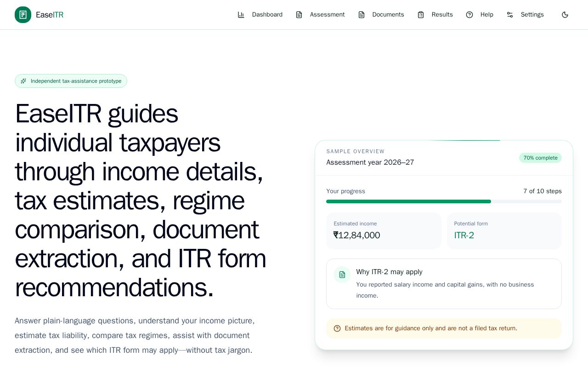The image size is (588, 368).
Task: Click the 'Assessment year 2026–27' text
Action: [x=370, y=162]
